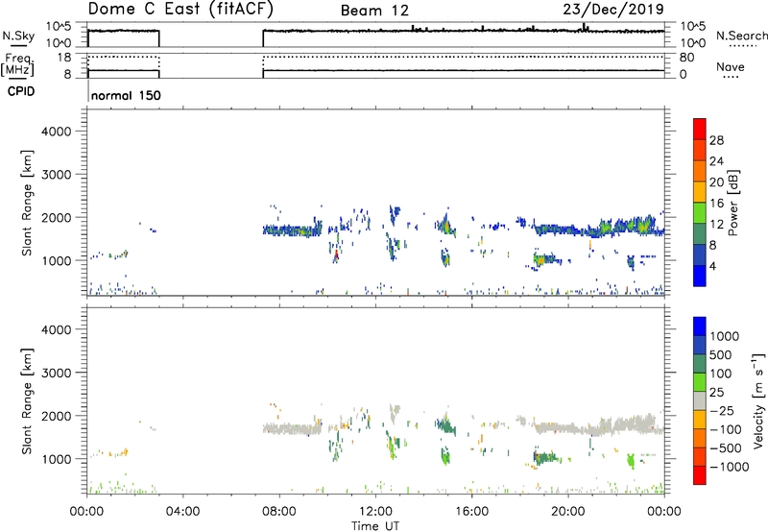Click 'Slant Range [km]' label of power panel
The width and height of the screenshot is (768, 532).
point(26,203)
